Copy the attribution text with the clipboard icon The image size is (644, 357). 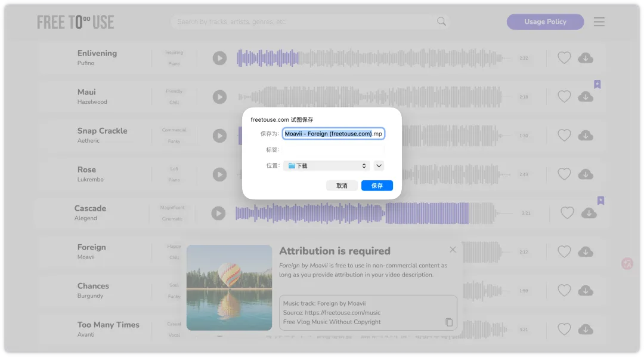[x=449, y=322]
